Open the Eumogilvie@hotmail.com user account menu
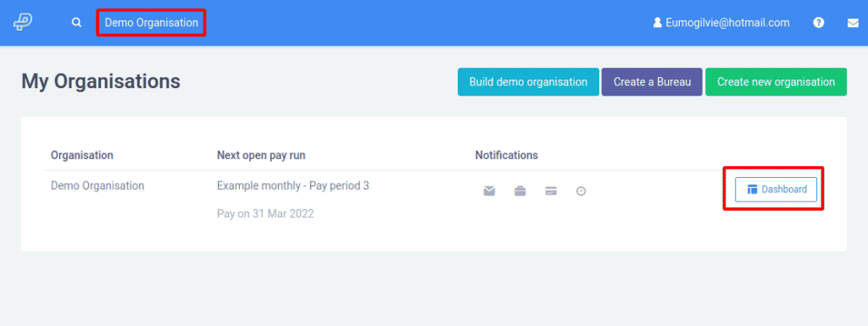 (721, 23)
